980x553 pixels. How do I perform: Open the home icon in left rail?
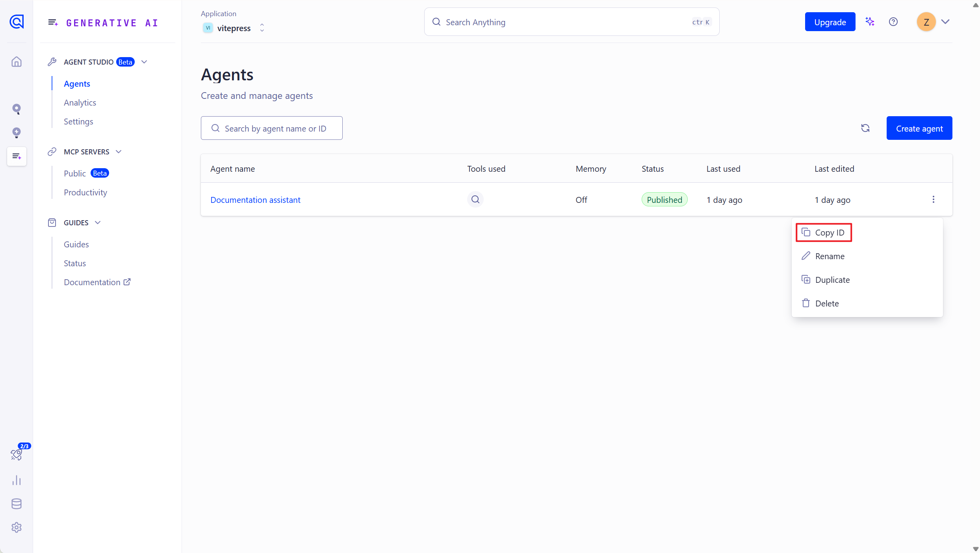pyautogui.click(x=17, y=62)
